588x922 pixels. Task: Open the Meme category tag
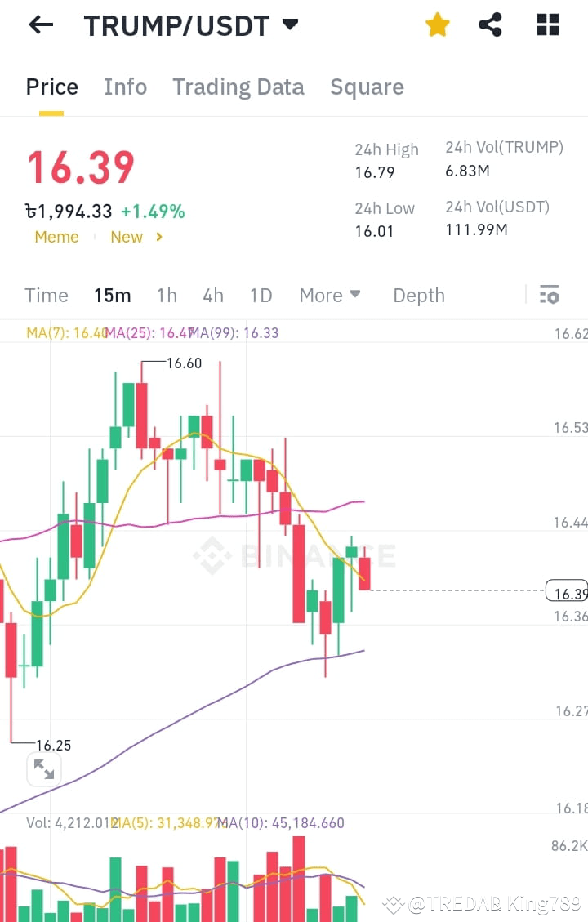[x=56, y=237]
